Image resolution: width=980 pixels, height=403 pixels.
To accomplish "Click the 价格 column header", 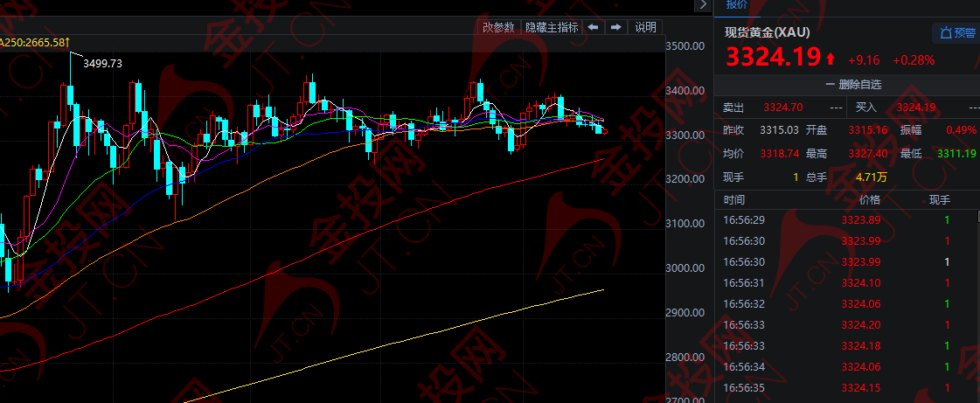I will 869,200.
